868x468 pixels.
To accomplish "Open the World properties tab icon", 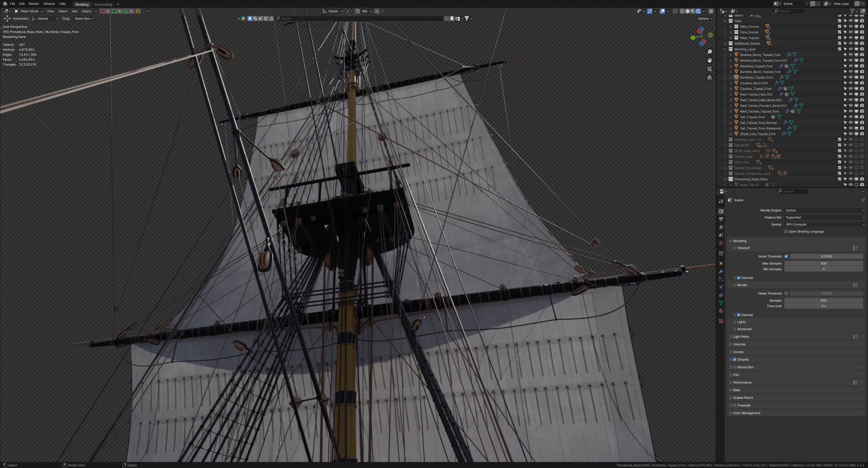I will click(x=721, y=243).
